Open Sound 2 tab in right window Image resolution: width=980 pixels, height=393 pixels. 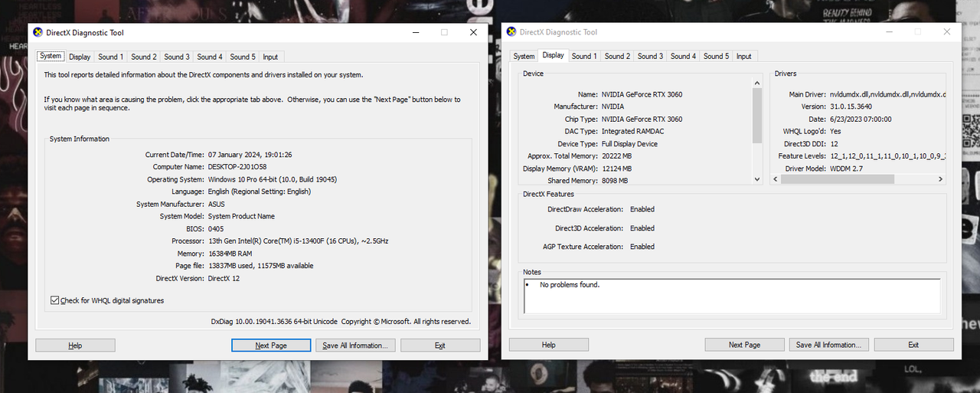tap(617, 56)
